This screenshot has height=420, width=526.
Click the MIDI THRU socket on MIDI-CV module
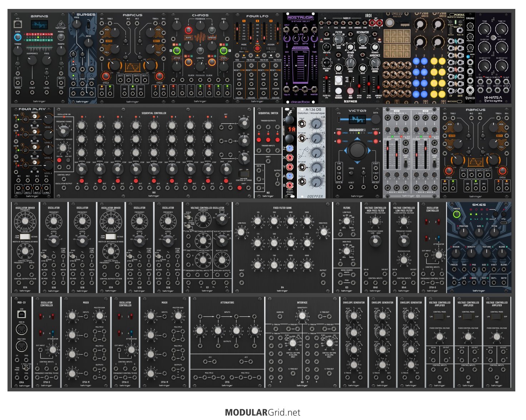click(x=21, y=346)
